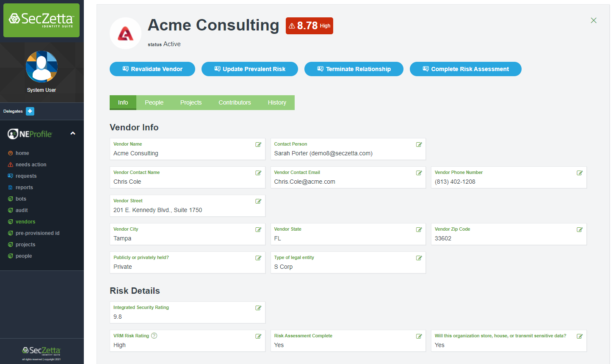This screenshot has width=616, height=364.
Task: Click edit icon for Vendor Name field
Action: pyautogui.click(x=258, y=145)
